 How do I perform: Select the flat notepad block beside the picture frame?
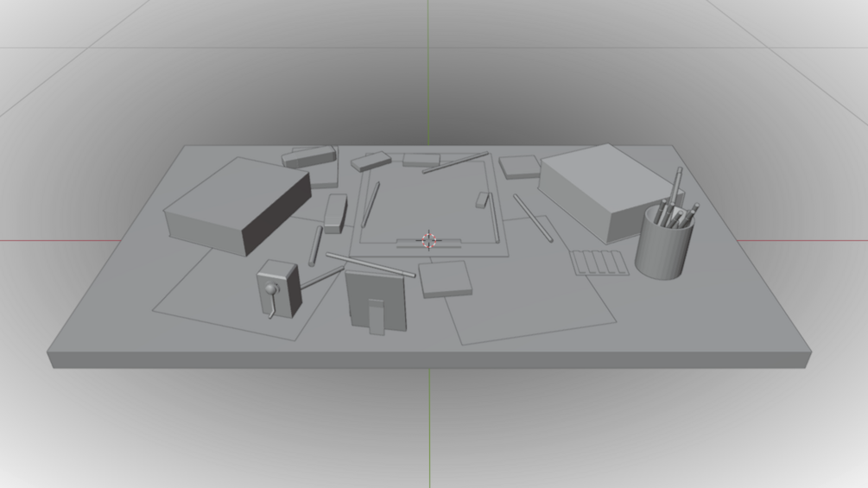(x=445, y=279)
